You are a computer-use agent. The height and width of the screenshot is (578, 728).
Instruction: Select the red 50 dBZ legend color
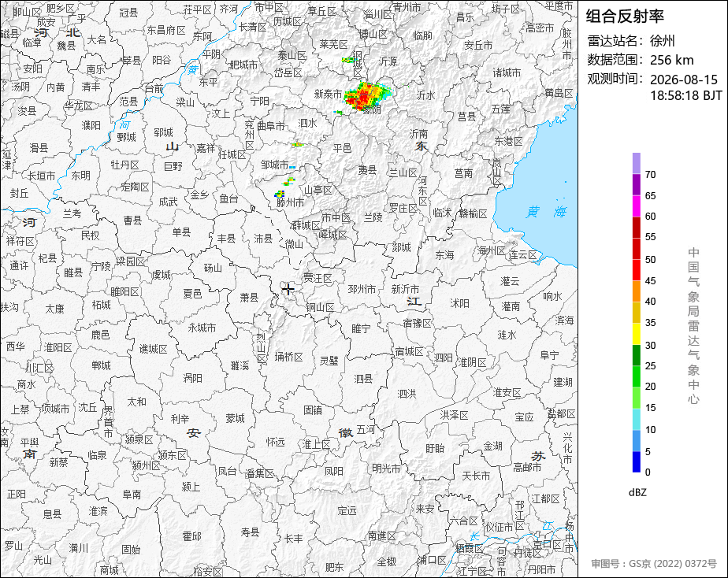(x=636, y=249)
